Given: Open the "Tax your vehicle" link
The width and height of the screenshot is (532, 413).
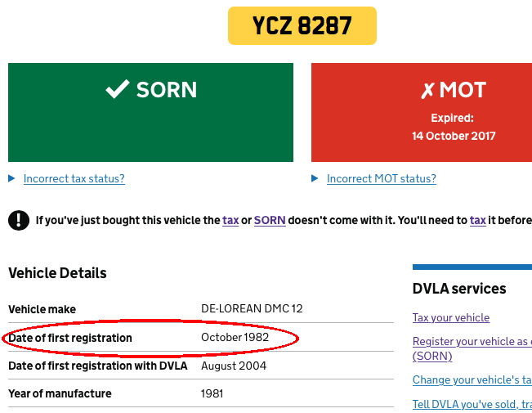Looking at the screenshot, I should 451,317.
